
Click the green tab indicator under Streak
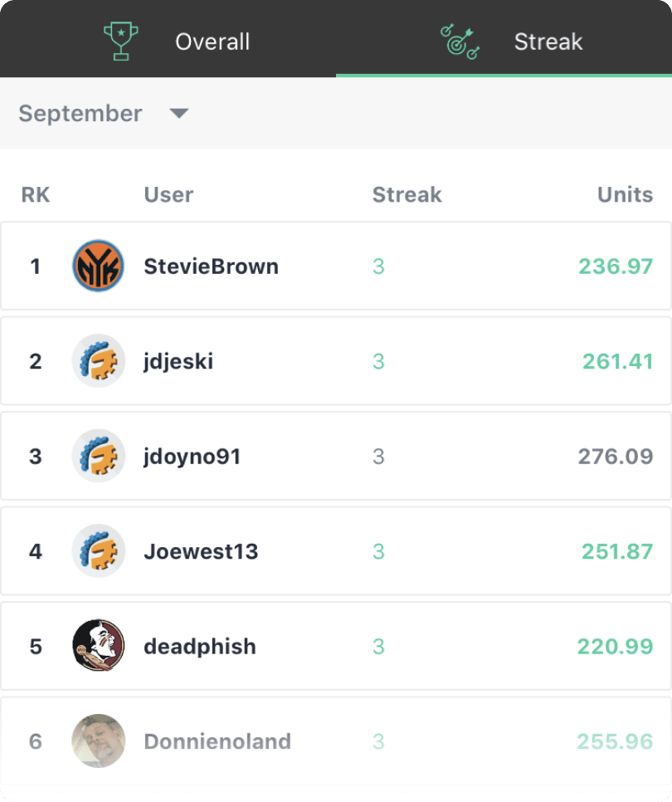[x=502, y=76]
